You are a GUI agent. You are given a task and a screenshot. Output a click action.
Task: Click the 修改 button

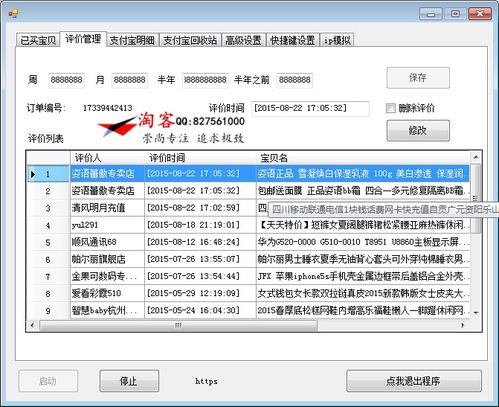point(418,131)
